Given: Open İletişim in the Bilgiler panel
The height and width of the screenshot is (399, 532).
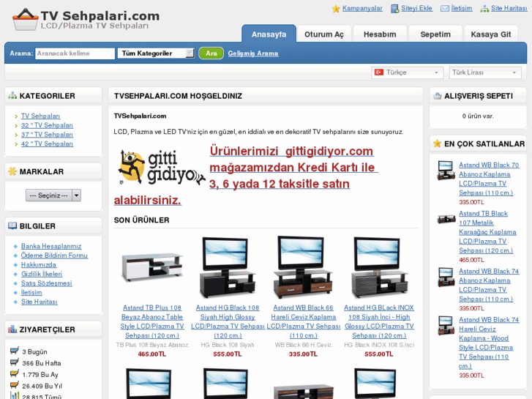Looking at the screenshot, I should pos(31,292).
